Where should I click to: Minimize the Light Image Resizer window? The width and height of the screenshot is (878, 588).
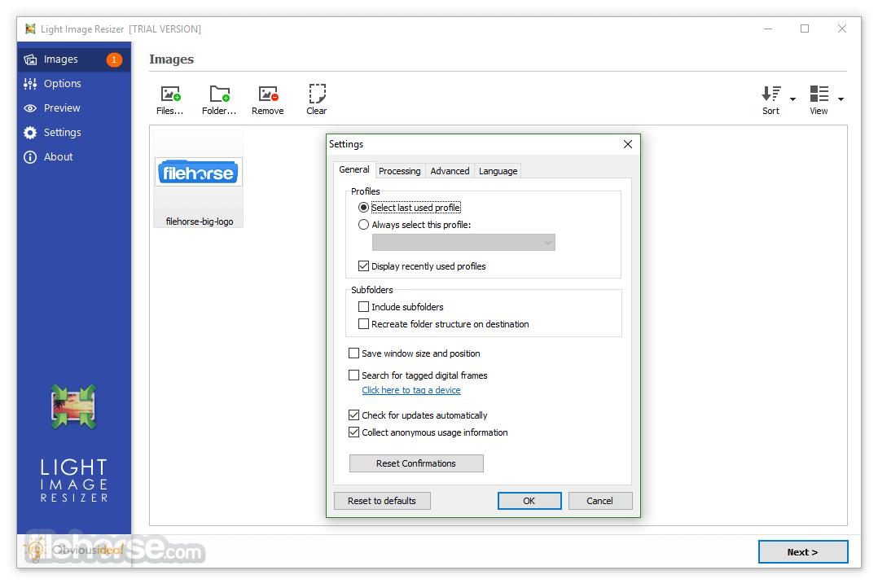[768, 29]
